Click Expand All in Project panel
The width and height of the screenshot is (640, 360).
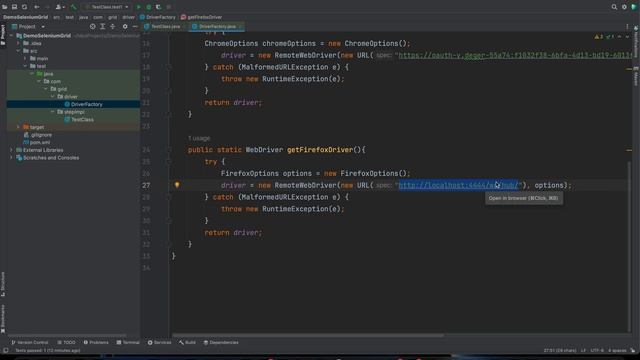point(102,27)
